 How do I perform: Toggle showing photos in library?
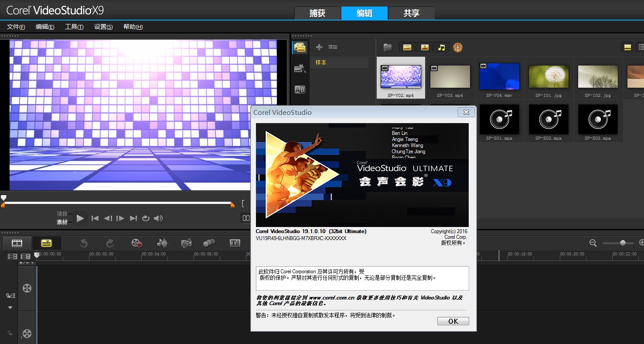(x=425, y=48)
